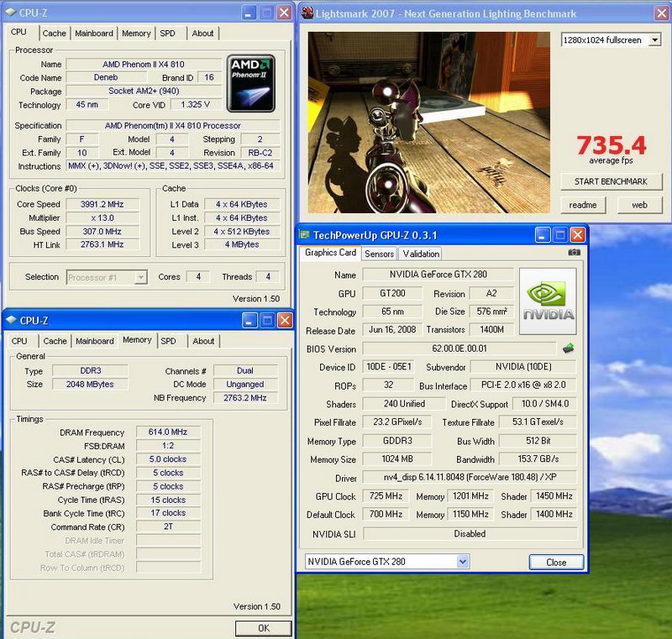Click the bottom CPU-Z title bar icon
Viewport: 672px width, 639px height.
[x=12, y=320]
